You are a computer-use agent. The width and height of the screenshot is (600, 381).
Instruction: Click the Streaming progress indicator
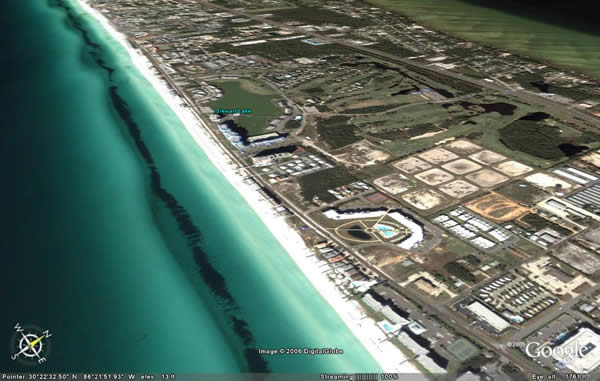[359, 377]
